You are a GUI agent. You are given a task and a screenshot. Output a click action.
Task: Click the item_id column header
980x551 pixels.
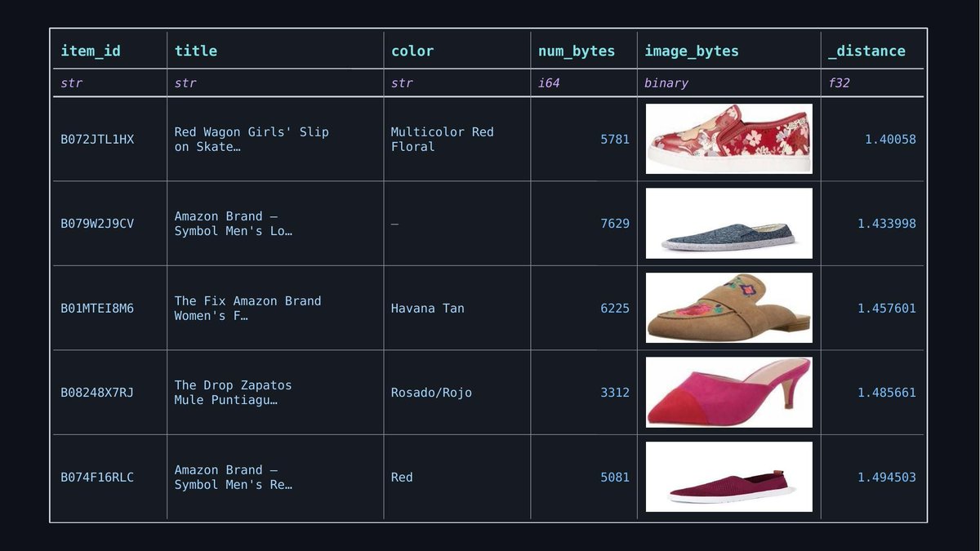coord(91,51)
